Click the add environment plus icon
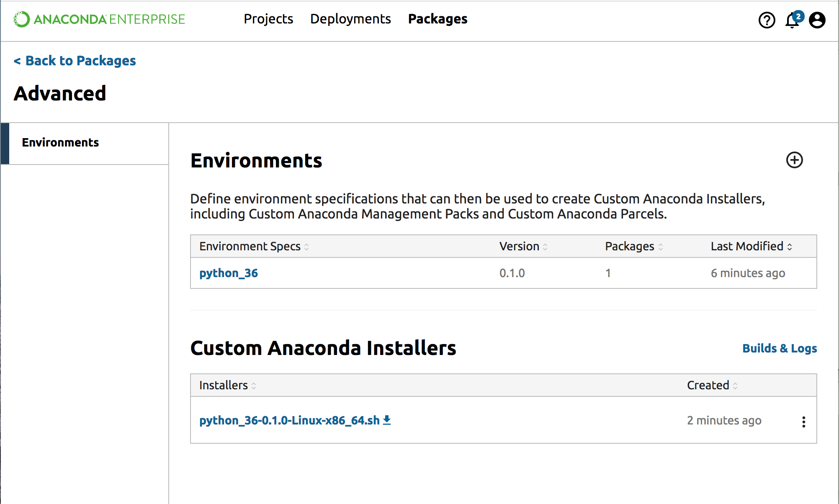The image size is (839, 504). [x=794, y=160]
